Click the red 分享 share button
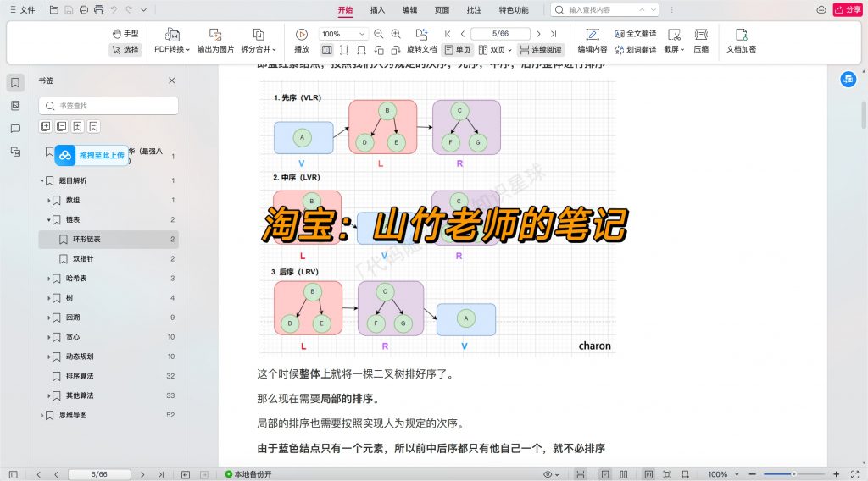Viewport: 868px width, 481px height. (x=848, y=10)
